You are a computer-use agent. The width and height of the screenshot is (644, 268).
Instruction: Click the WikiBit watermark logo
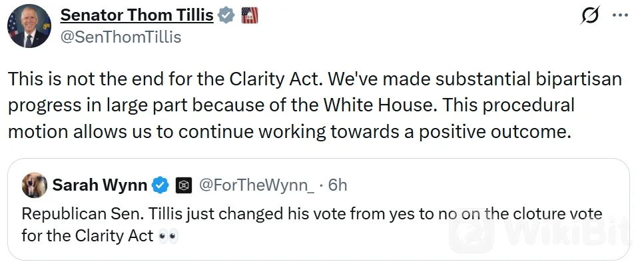click(540, 231)
